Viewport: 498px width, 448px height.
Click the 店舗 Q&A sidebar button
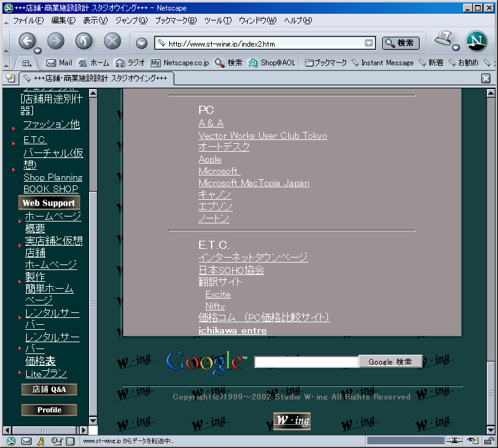(49, 390)
